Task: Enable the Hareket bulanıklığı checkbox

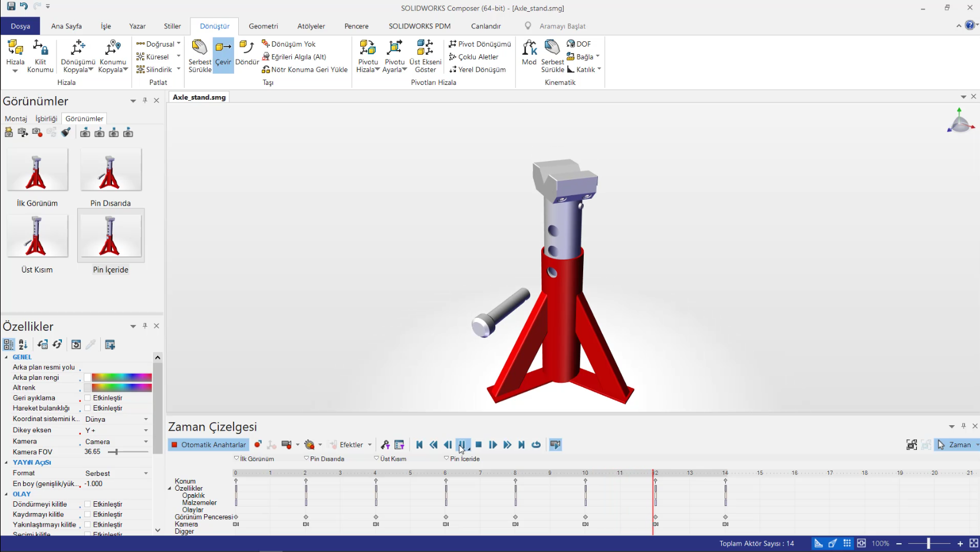Action: pos(88,408)
